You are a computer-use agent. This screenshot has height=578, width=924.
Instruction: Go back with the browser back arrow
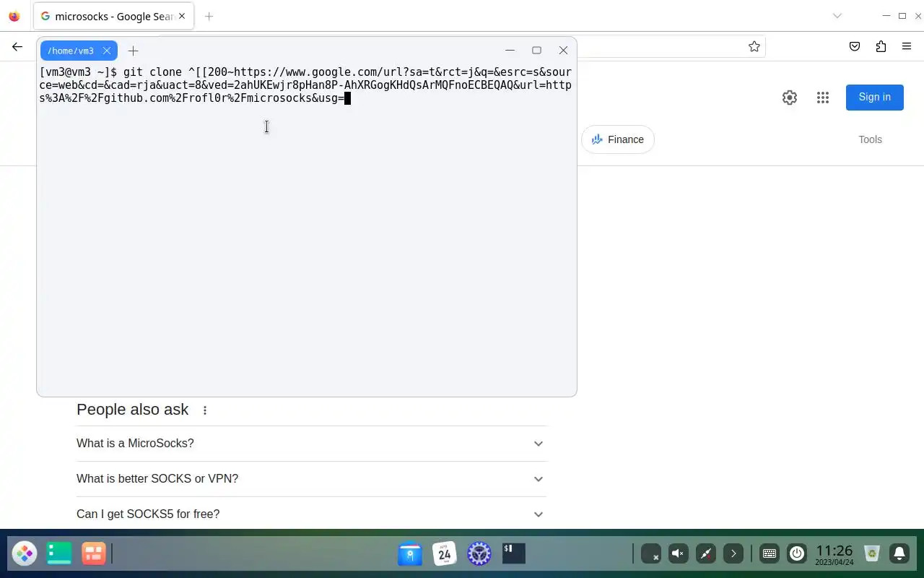click(x=17, y=46)
